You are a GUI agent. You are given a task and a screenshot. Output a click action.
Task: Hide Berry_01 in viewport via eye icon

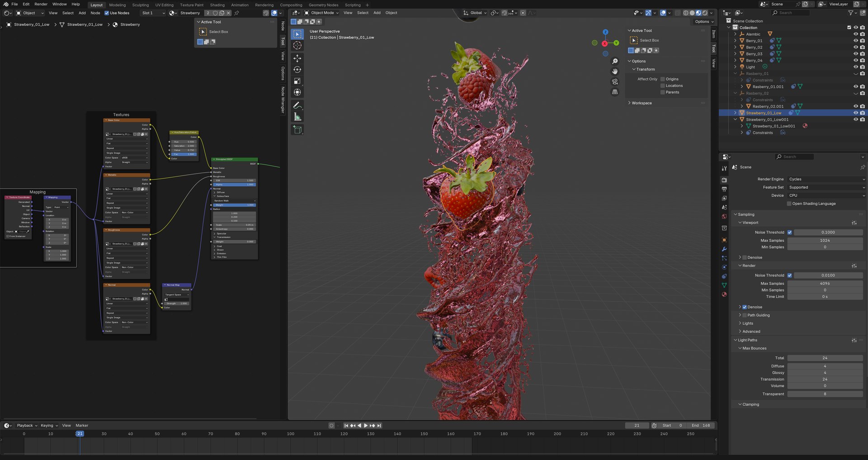pos(855,41)
